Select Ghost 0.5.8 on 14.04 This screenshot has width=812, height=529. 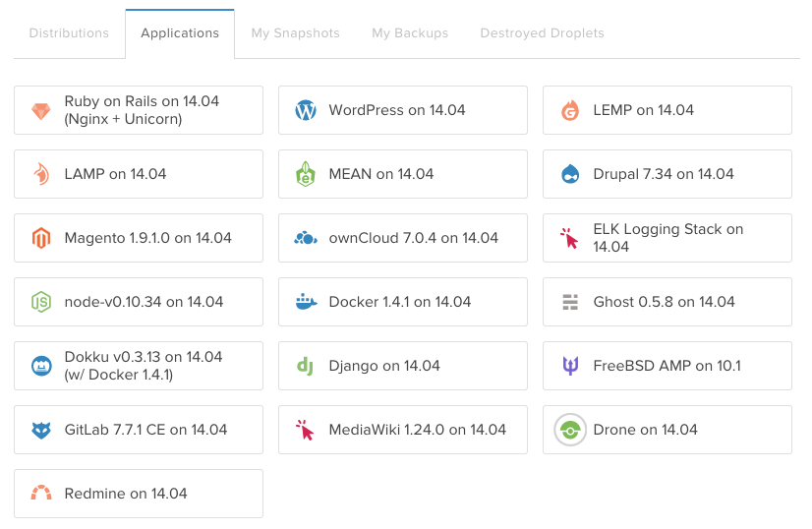667,302
